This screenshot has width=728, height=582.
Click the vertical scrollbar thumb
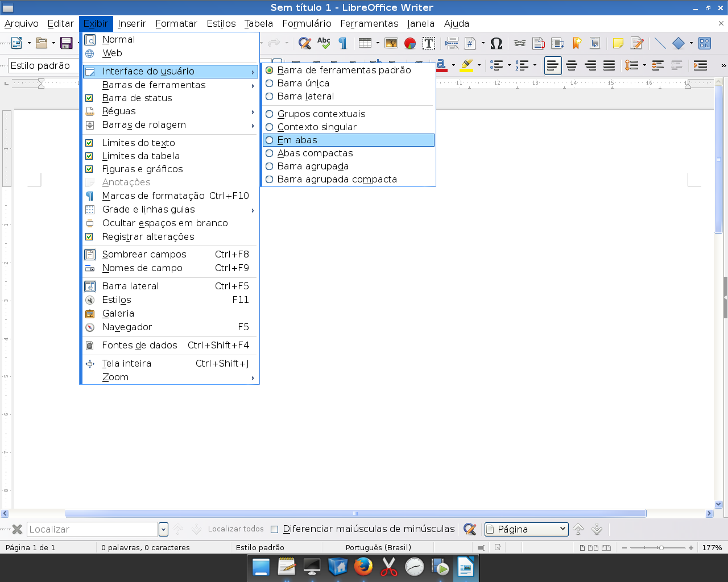tap(718, 159)
